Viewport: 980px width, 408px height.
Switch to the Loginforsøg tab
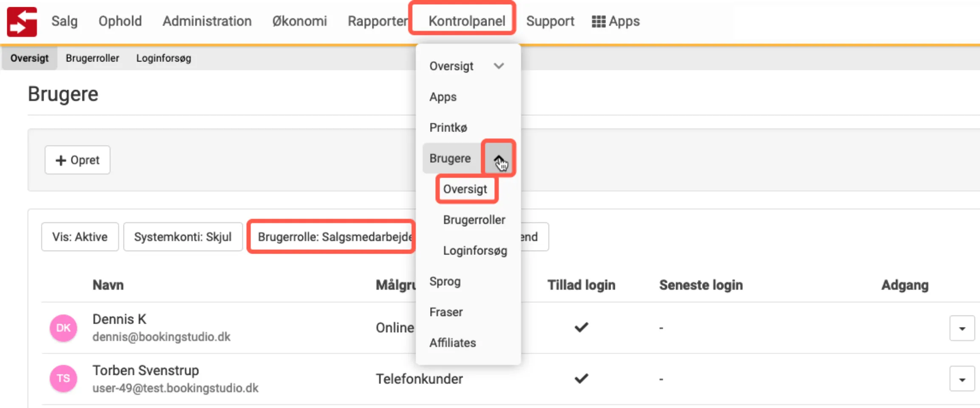[163, 58]
